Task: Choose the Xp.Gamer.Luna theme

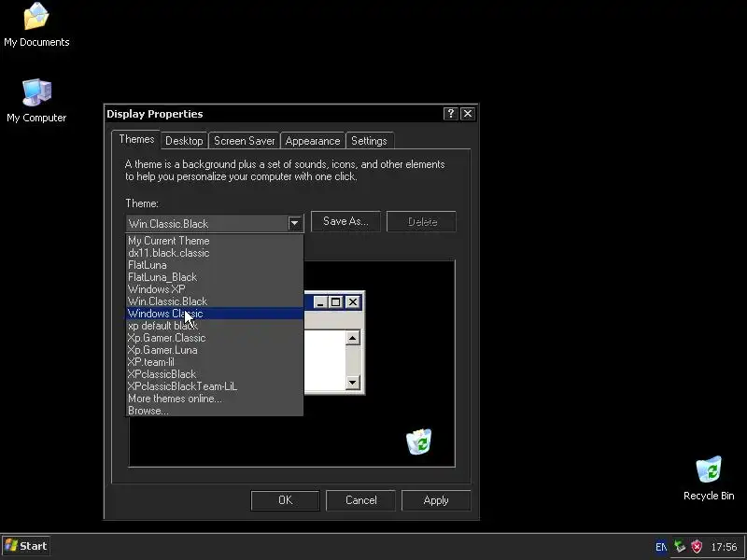Action: click(x=215, y=350)
